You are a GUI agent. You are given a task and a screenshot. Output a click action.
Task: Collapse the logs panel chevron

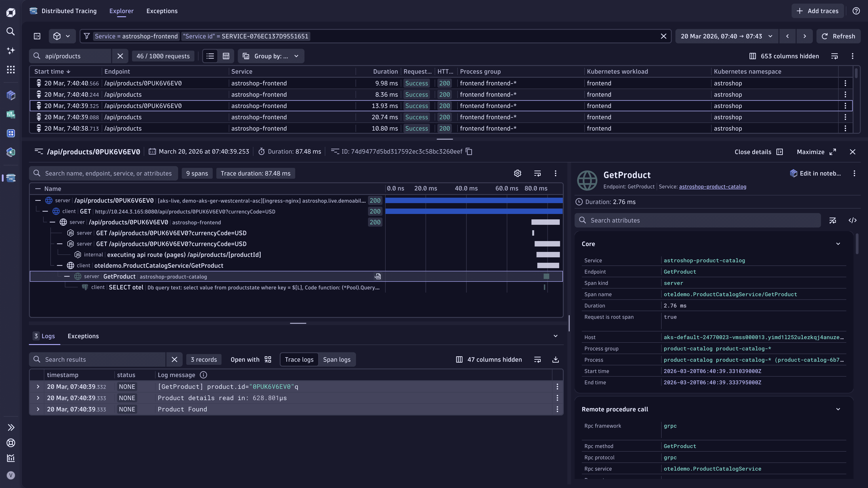(x=556, y=336)
